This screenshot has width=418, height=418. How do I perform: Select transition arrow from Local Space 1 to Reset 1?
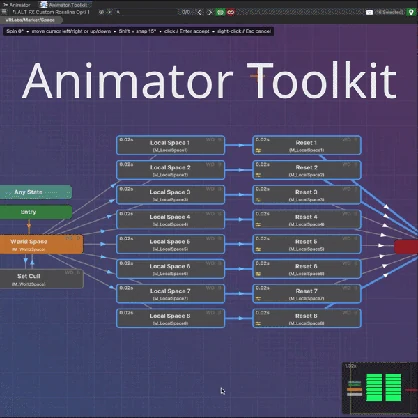click(238, 145)
